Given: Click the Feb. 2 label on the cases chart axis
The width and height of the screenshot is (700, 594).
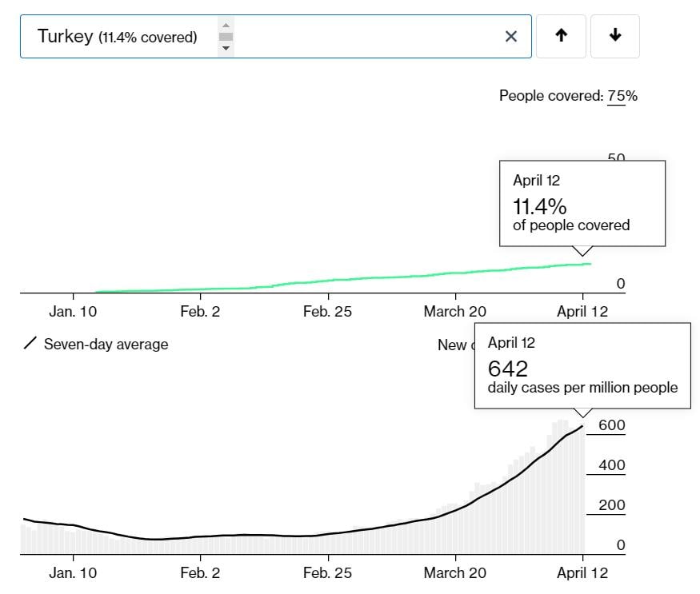Looking at the screenshot, I should coord(200,573).
